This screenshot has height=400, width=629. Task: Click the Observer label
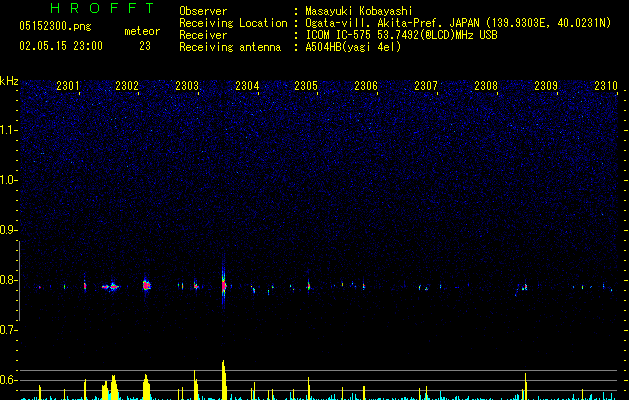(203, 11)
